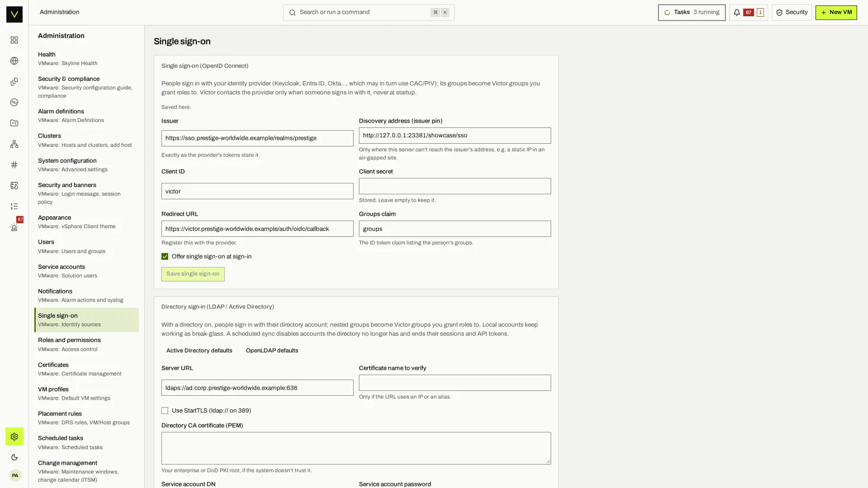Open the dashboard grid icon in sidebar

click(14, 40)
